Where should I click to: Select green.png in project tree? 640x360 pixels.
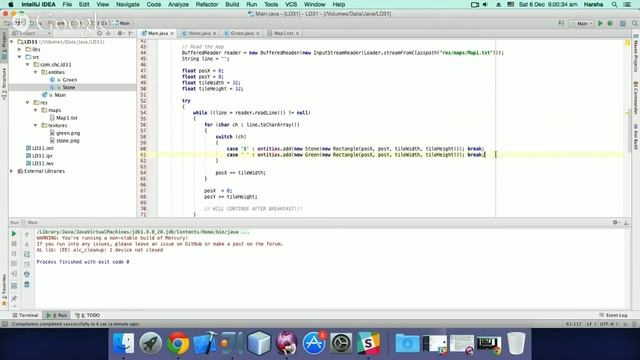pos(68,133)
